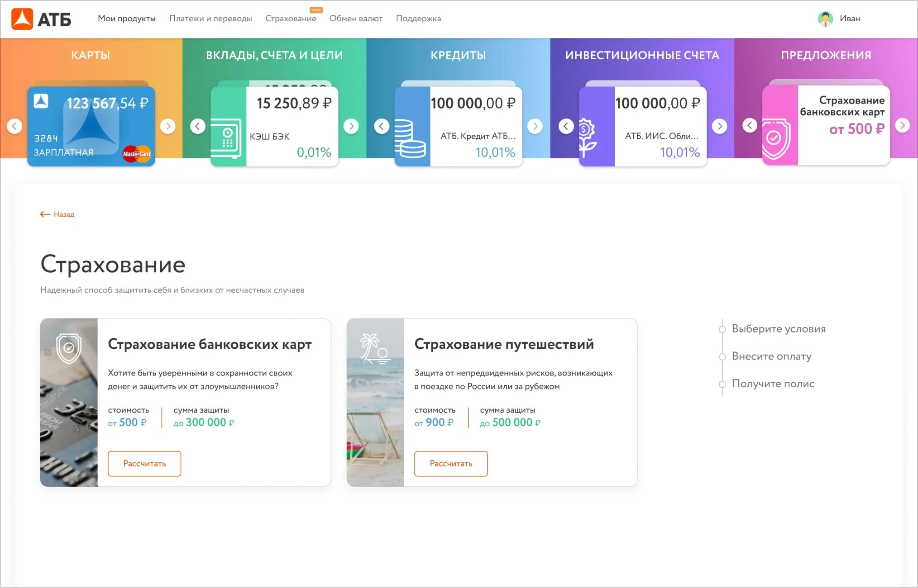The image size is (918, 588).
Task: Open Ivan's user avatar
Action: pyautogui.click(x=825, y=19)
